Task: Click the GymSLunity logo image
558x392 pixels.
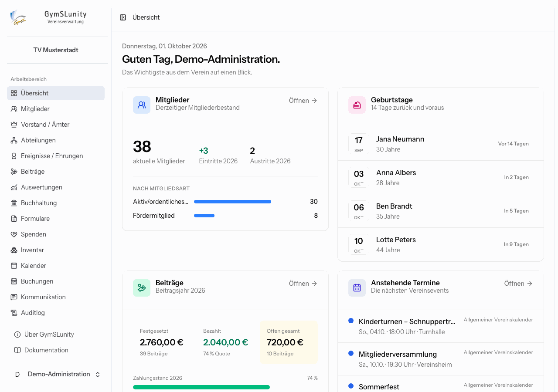Action: [18, 17]
